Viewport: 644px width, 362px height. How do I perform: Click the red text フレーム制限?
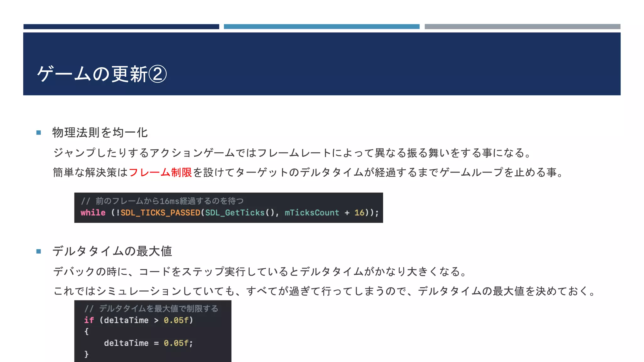[x=160, y=172]
